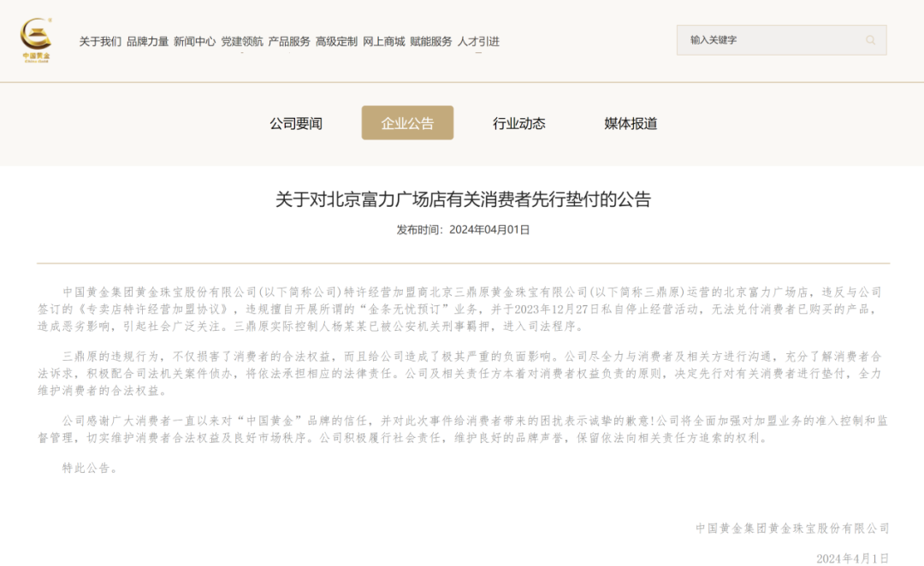The image size is (924, 566).
Task: Click the 发布时间 publish date text
Action: coord(462,228)
